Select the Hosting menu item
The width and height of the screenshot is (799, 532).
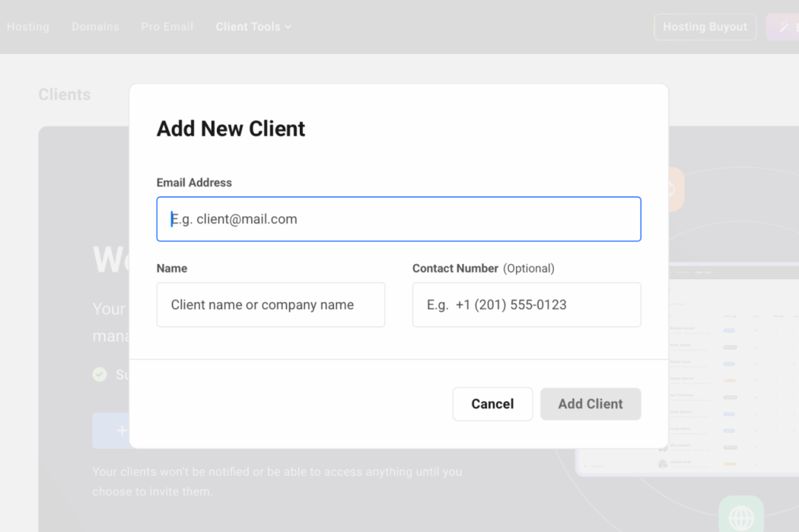coord(27,27)
